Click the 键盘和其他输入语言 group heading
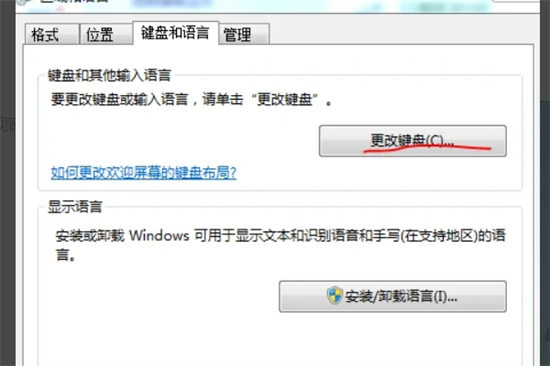The image size is (550, 366). click(x=109, y=75)
